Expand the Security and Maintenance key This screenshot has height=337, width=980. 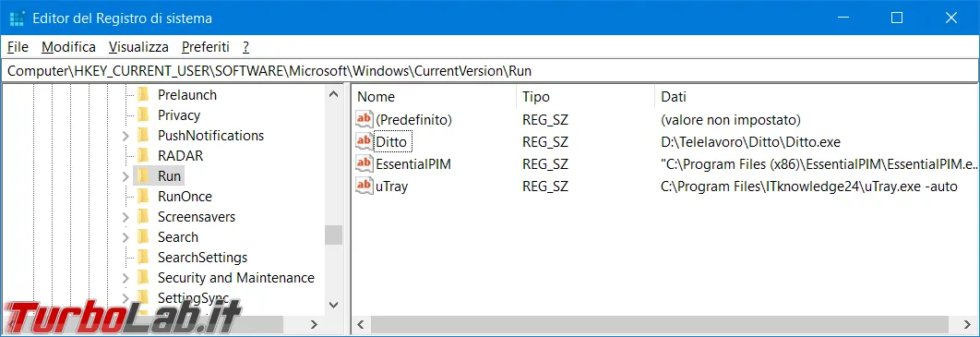(x=125, y=278)
